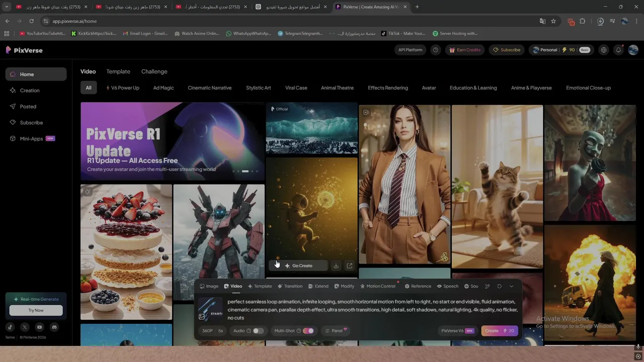The image size is (644, 362).
Task: Click the browser translate page icon
Action: pyautogui.click(x=542, y=21)
